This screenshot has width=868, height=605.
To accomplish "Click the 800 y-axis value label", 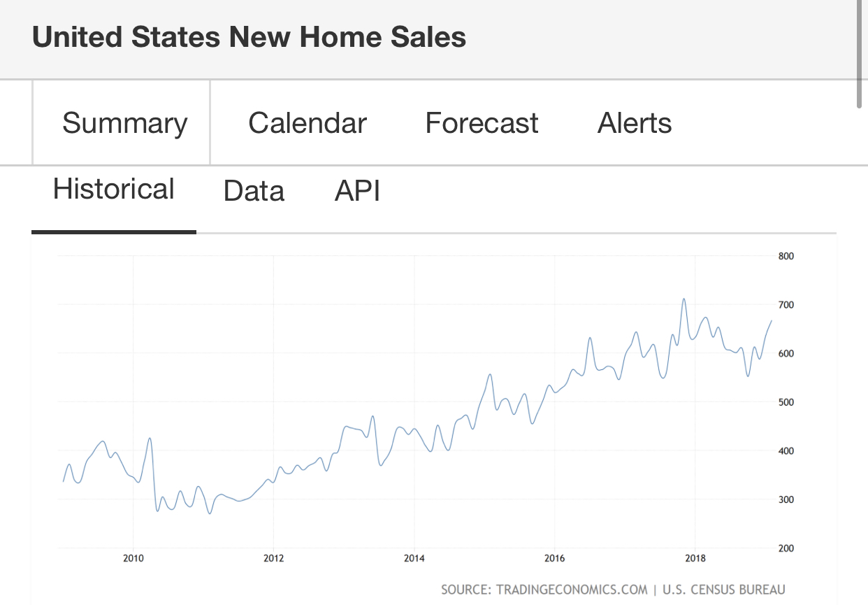I will click(x=786, y=256).
